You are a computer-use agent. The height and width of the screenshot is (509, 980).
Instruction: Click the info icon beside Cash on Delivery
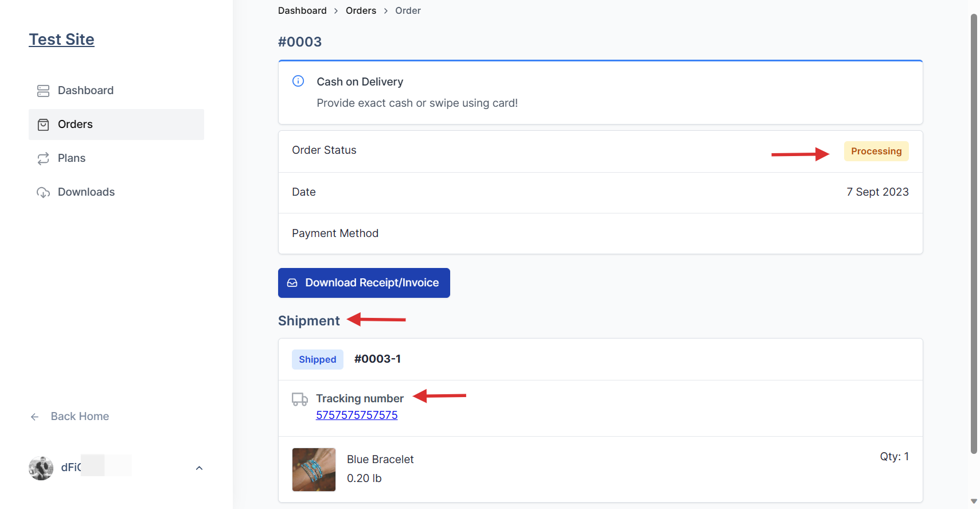(298, 81)
